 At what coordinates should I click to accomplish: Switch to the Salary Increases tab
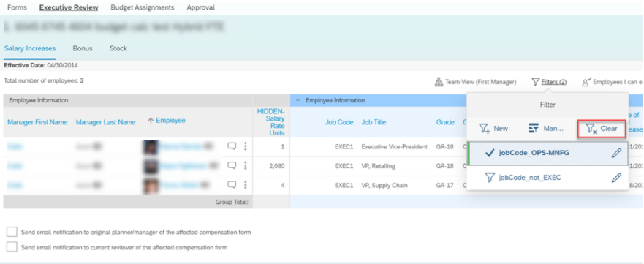tap(30, 48)
